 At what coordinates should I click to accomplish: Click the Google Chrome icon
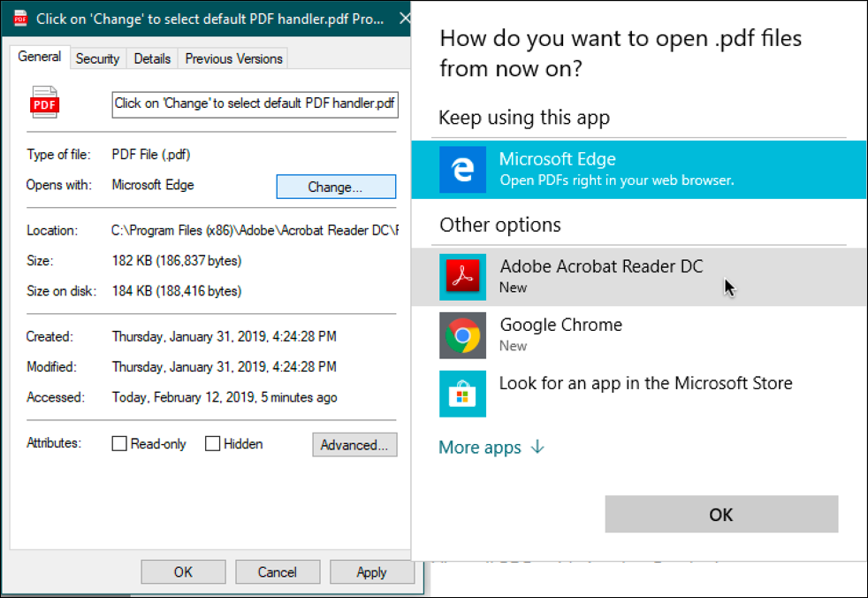tap(463, 334)
